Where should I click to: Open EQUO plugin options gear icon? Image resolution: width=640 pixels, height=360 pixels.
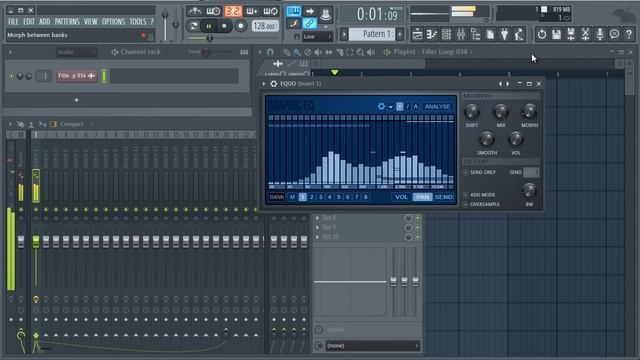pos(273,84)
